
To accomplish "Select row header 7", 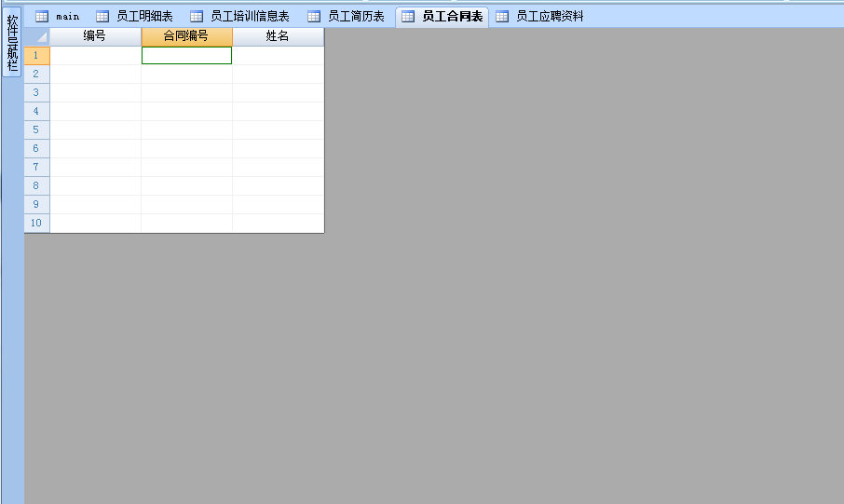I will tap(37, 168).
